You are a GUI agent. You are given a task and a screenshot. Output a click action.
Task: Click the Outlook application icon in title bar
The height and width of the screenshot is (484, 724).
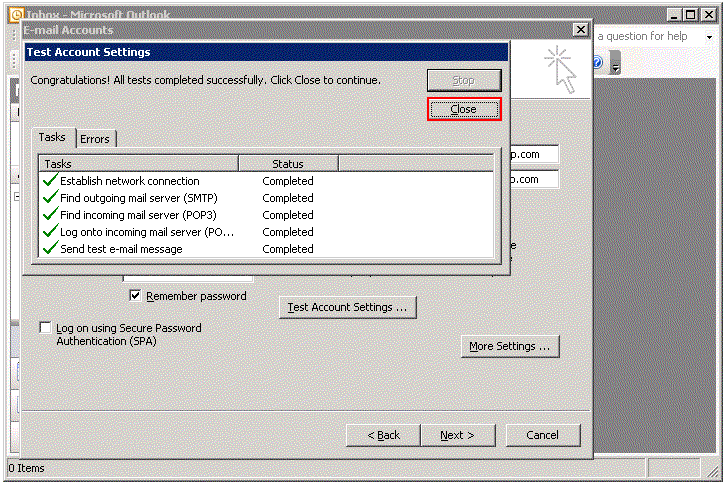point(15,15)
